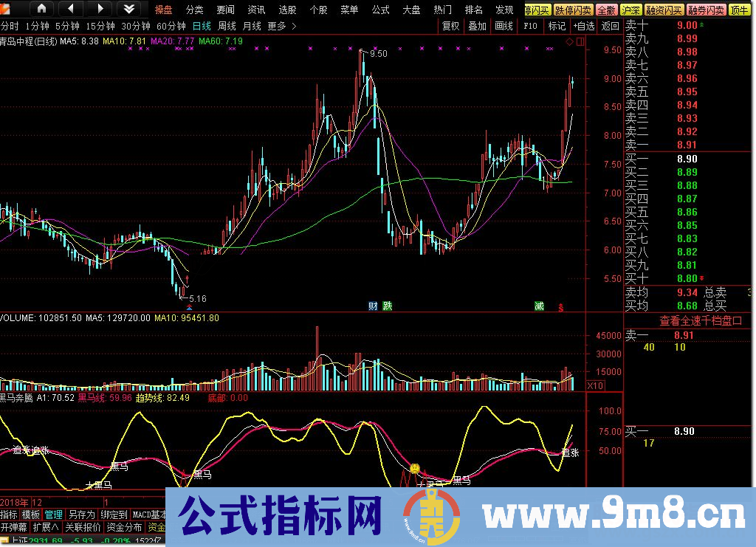
Task: Click the yellow marker on the indicator chart
Action: (x=414, y=468)
